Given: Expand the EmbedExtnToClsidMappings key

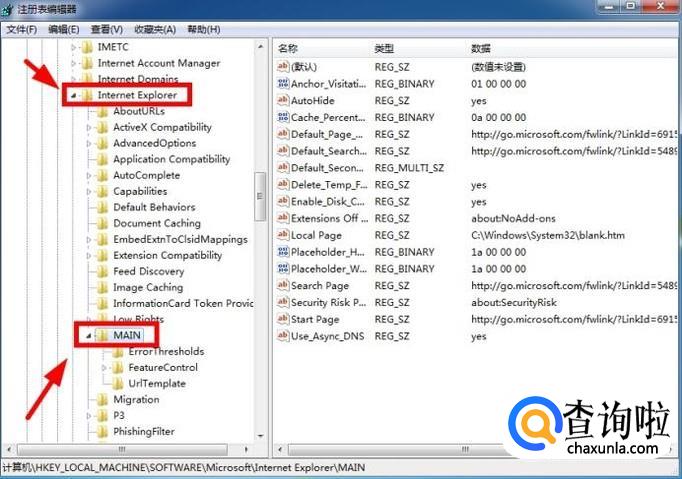Looking at the screenshot, I should click(89, 239).
